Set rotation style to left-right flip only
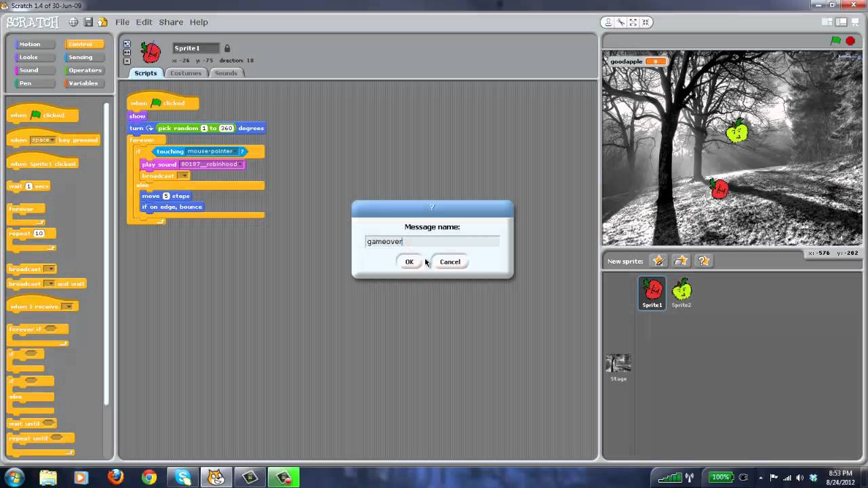868x488 pixels. [127, 52]
